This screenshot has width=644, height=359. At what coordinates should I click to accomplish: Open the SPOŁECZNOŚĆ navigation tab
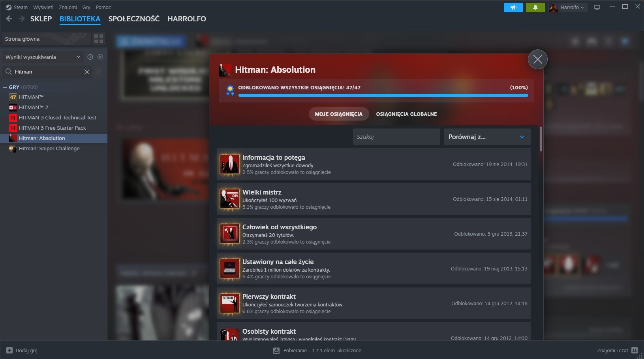tap(134, 19)
